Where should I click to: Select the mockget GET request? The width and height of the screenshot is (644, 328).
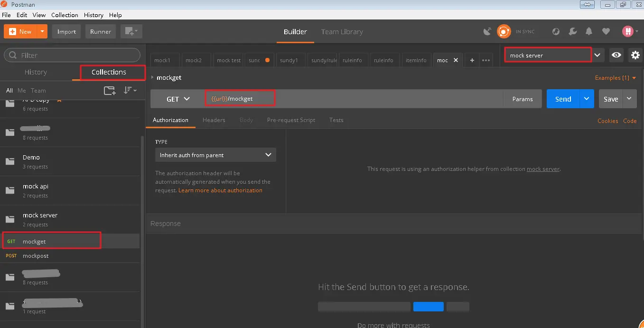[x=70, y=242]
